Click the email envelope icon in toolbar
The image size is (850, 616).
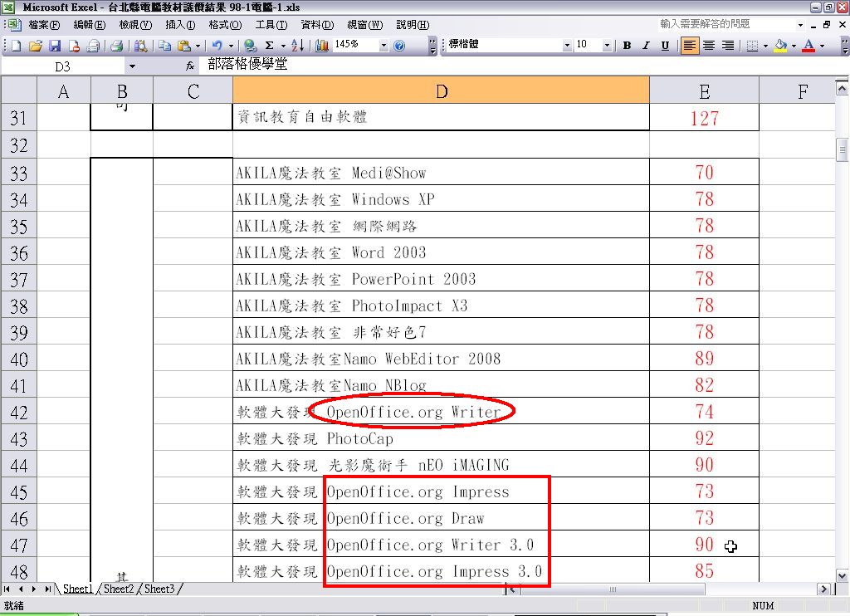[x=93, y=46]
